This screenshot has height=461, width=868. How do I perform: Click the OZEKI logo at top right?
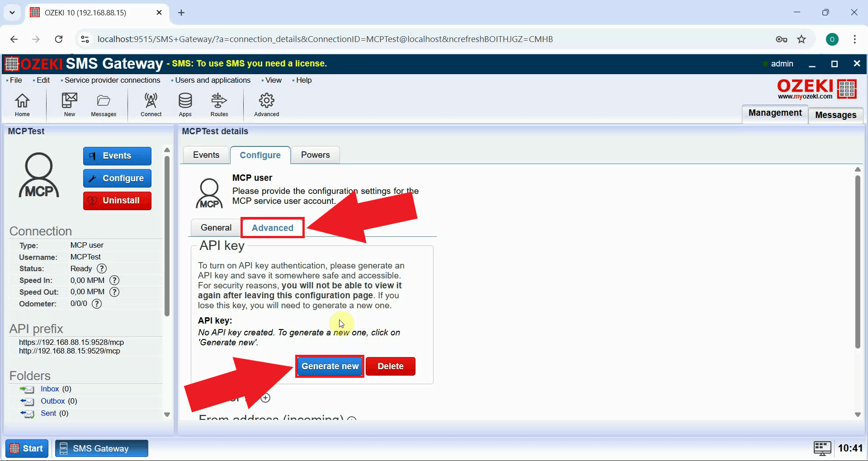click(816, 88)
